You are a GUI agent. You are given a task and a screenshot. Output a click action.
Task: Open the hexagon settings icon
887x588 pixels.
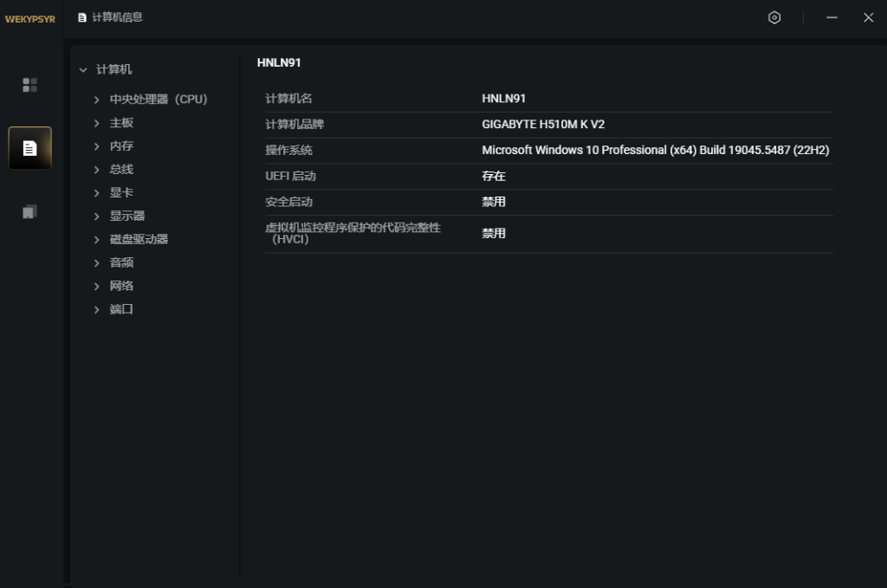[x=774, y=17]
